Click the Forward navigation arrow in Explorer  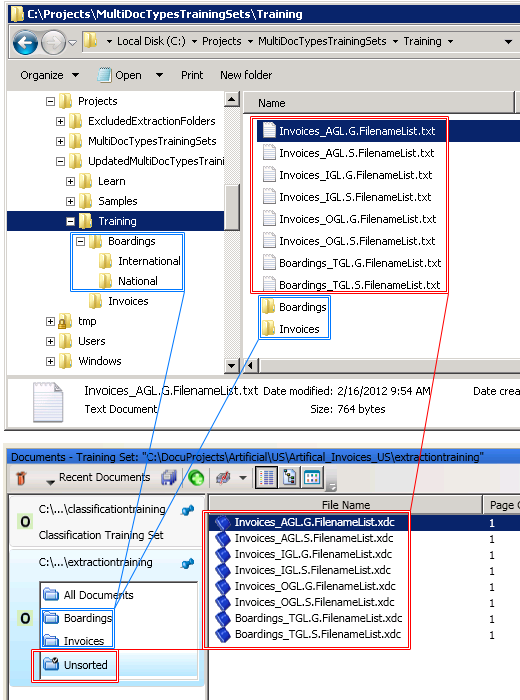point(53,43)
